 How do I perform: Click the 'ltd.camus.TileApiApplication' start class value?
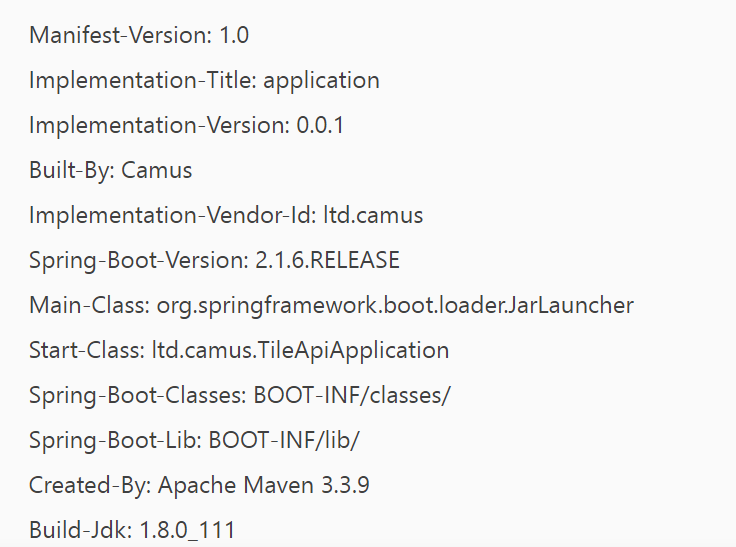(x=300, y=351)
